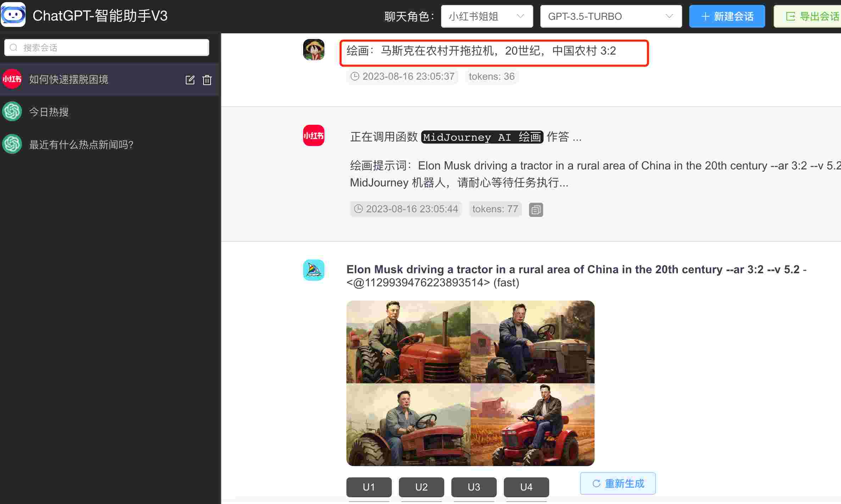Image resolution: width=841 pixels, height=504 pixels.
Task: Expand the GPT-3.5-TURBO model dropdown
Action: click(611, 16)
